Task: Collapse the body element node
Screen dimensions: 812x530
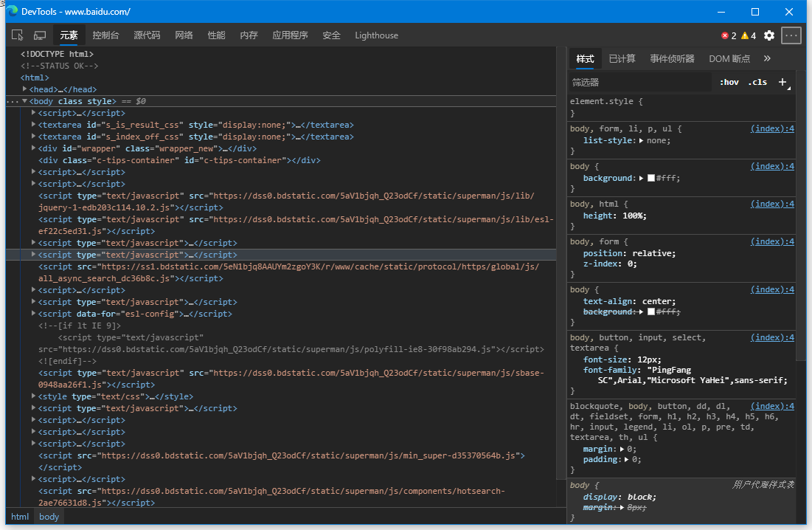Action: (x=24, y=101)
